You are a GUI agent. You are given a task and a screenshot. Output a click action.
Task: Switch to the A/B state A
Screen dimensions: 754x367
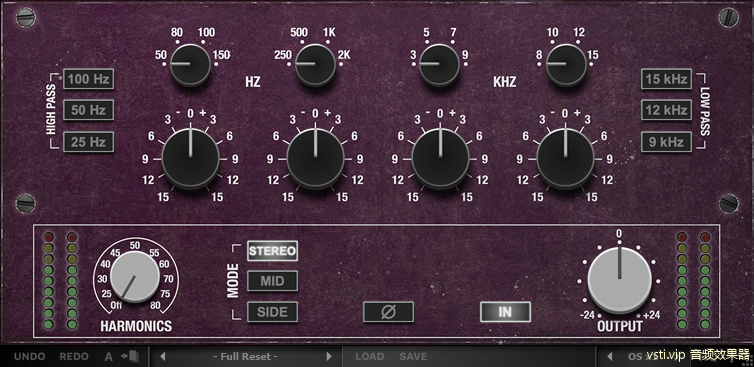point(109,356)
